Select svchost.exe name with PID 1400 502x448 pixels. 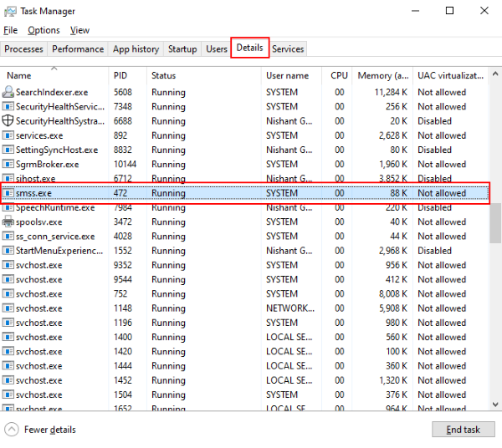(39, 337)
